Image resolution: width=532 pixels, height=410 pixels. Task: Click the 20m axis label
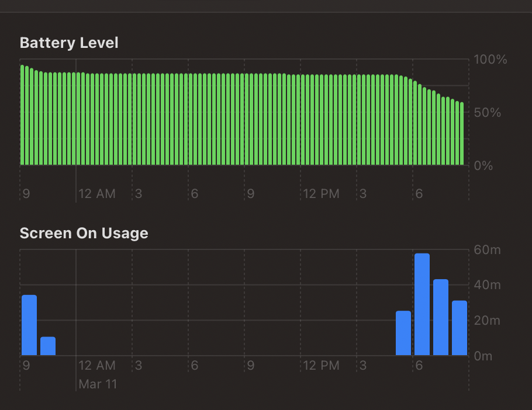487,321
